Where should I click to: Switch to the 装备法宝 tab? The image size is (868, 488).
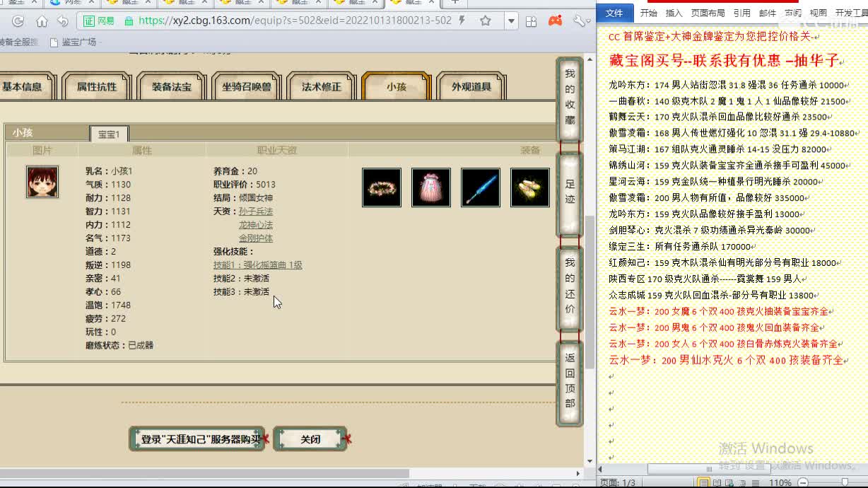pyautogui.click(x=172, y=87)
